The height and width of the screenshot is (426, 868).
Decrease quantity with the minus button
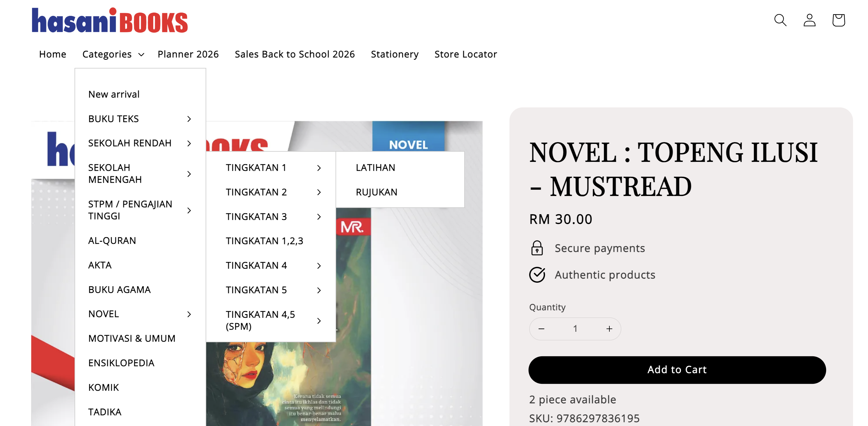point(541,329)
